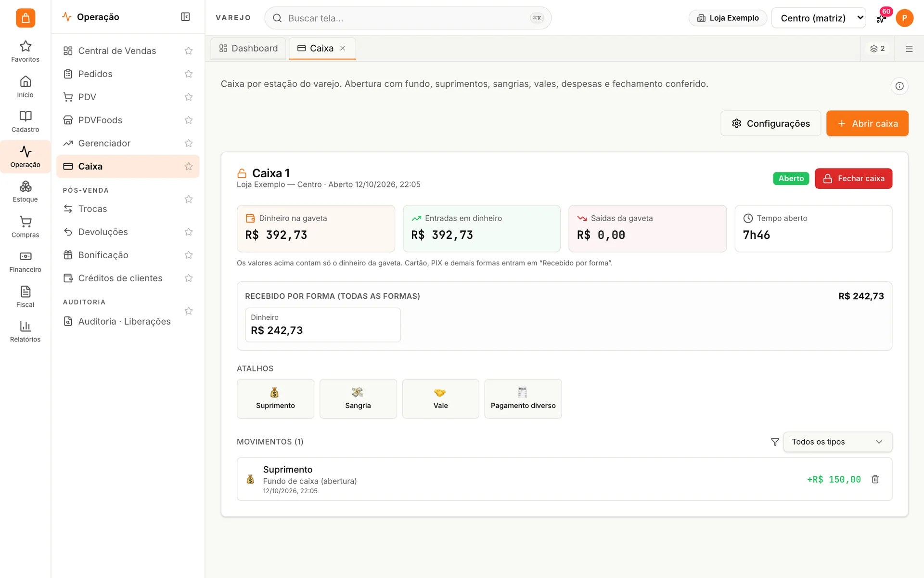The image size is (924, 578).
Task: Focus the Buscar tela search field
Action: [x=408, y=18]
